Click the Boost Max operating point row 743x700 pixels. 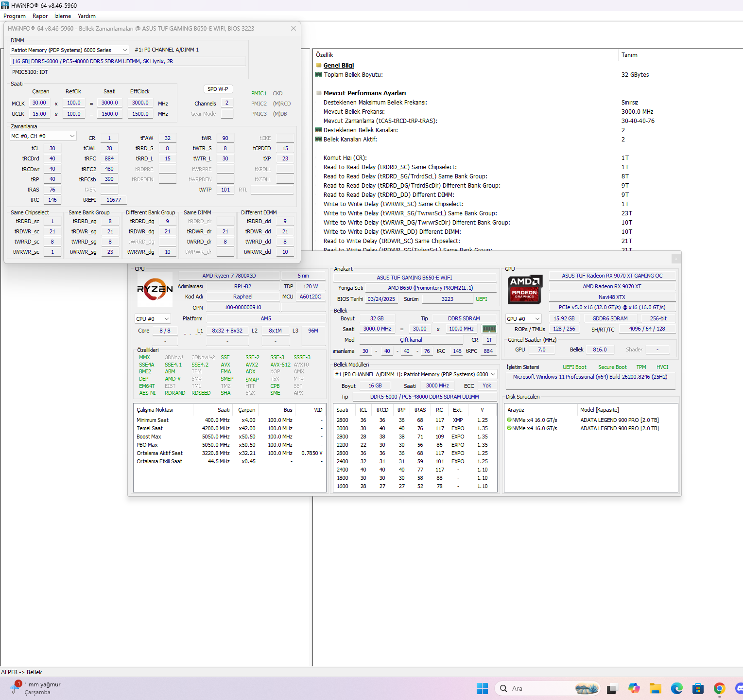click(x=229, y=437)
